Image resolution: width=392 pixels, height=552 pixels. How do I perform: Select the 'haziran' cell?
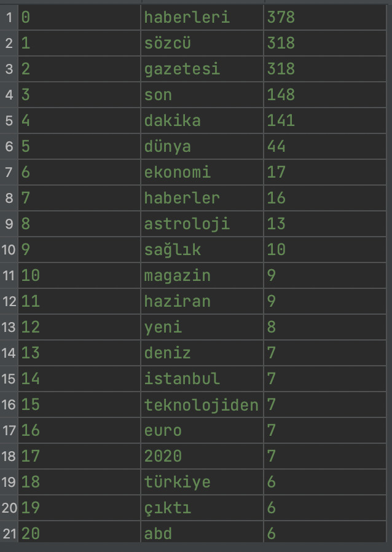[x=202, y=301]
